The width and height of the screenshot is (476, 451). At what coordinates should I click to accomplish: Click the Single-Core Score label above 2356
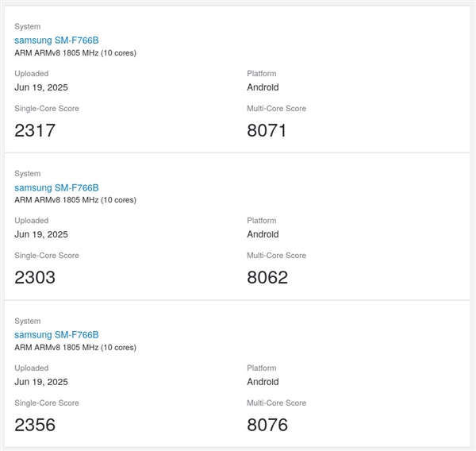[47, 403]
